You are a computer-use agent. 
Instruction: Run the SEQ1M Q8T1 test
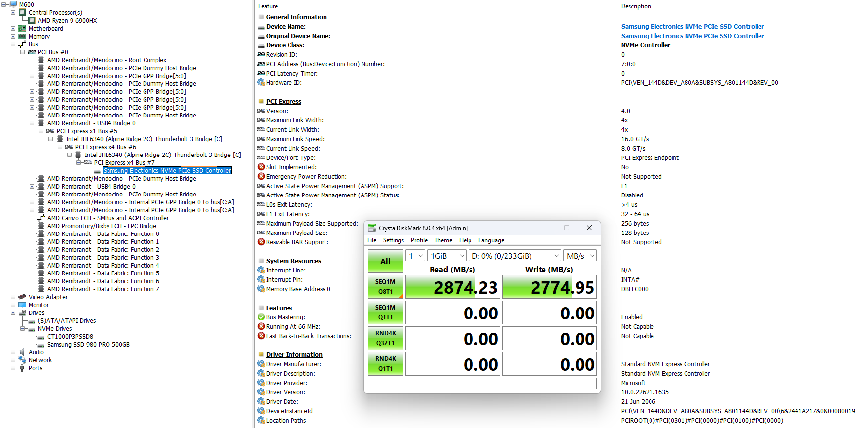[386, 287]
